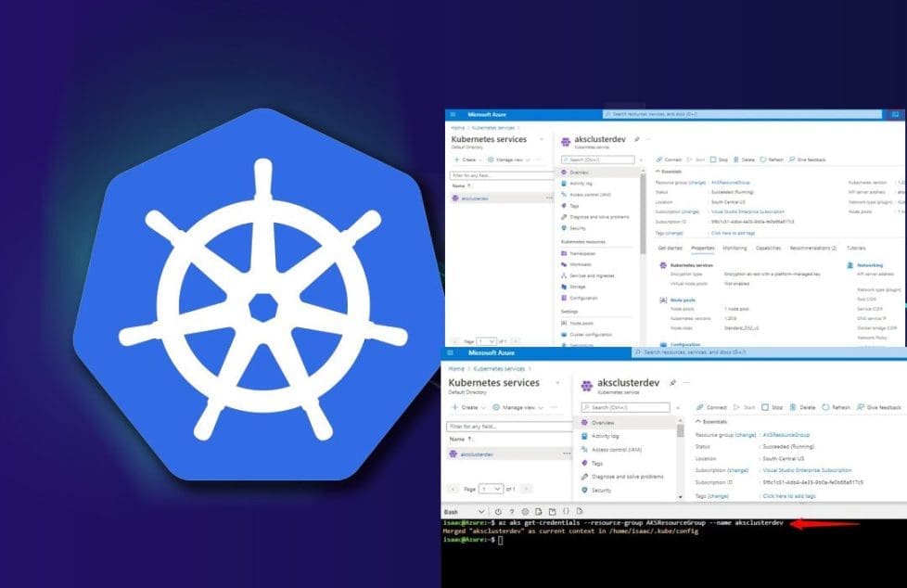
Task: Open Security in the upper portal menu
Action: pyautogui.click(x=577, y=228)
